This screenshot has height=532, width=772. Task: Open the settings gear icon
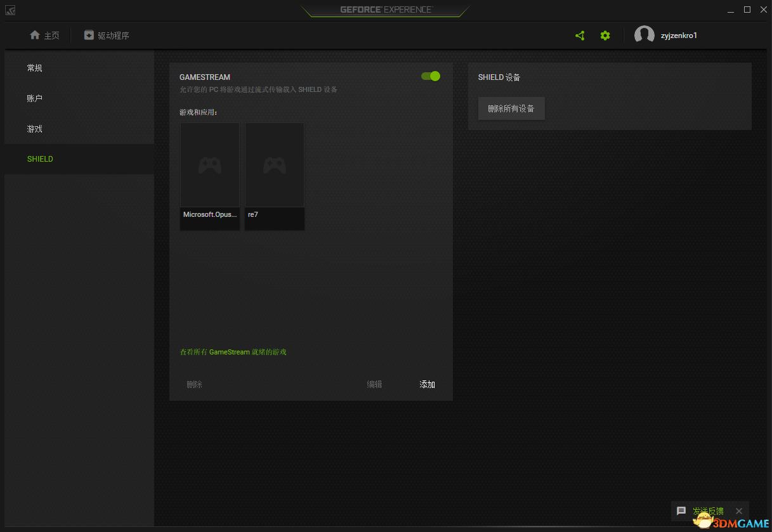605,36
